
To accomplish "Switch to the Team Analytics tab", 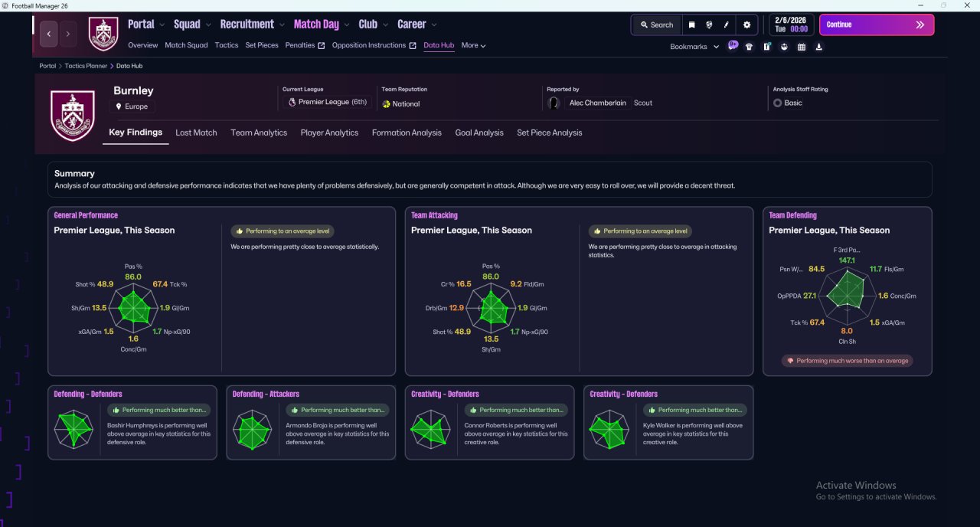I will pyautogui.click(x=259, y=133).
